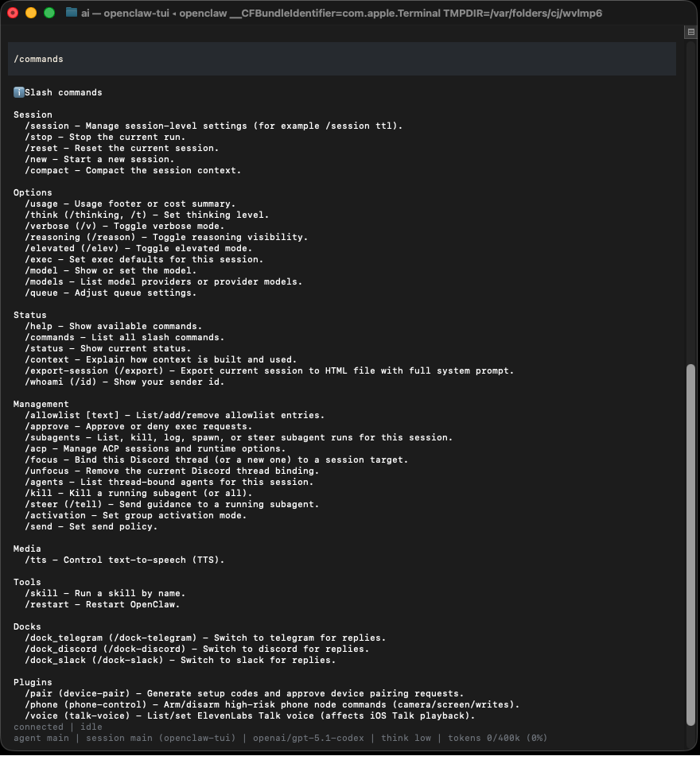Click the split pane icon above scrollbar
The image size is (700, 760).
coord(690,33)
